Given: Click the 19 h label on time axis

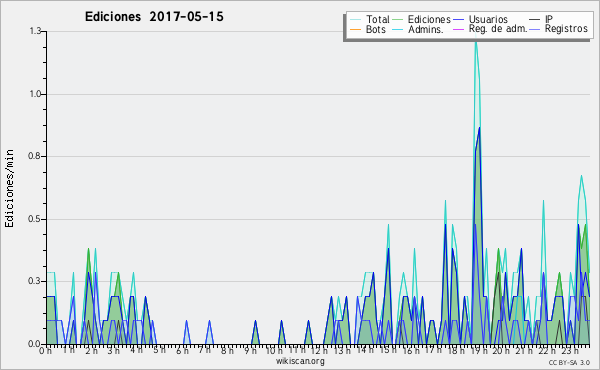Looking at the screenshot, I should click(479, 350).
